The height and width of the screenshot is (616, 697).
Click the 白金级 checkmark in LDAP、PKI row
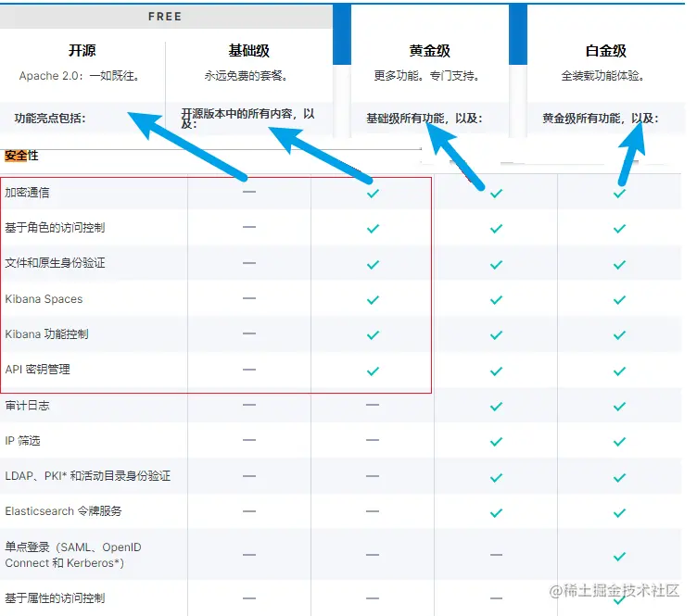coord(619,478)
